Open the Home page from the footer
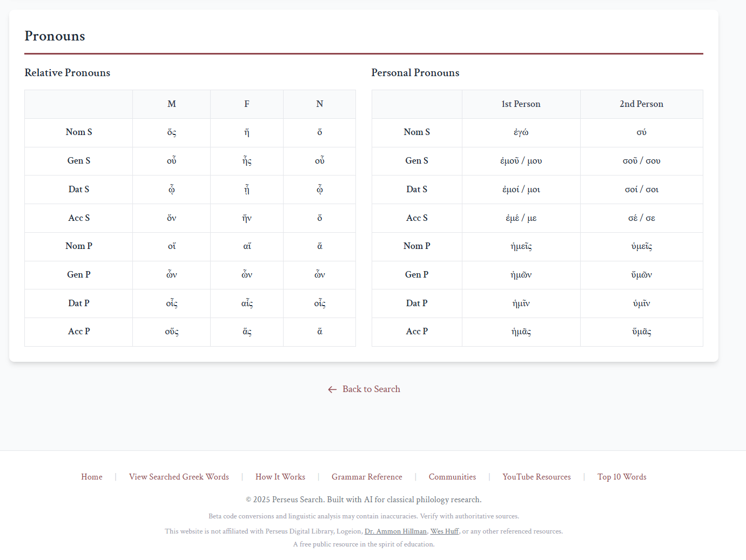The height and width of the screenshot is (560, 746). pos(92,477)
